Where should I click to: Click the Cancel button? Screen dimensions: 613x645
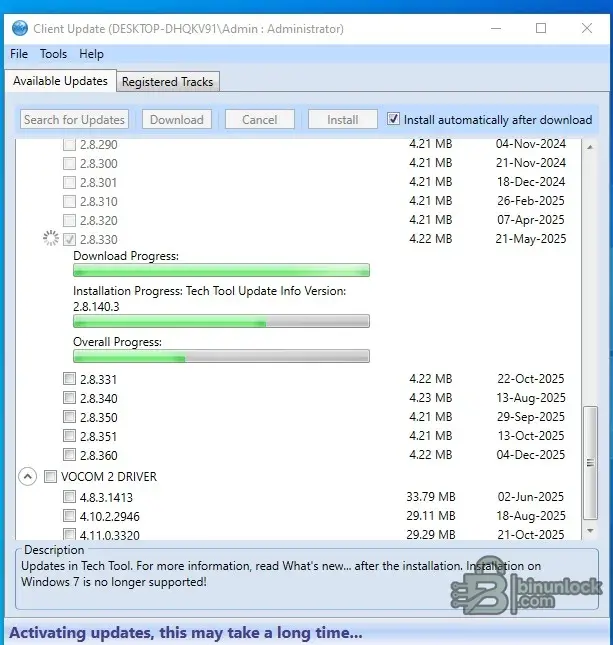[x=259, y=119]
